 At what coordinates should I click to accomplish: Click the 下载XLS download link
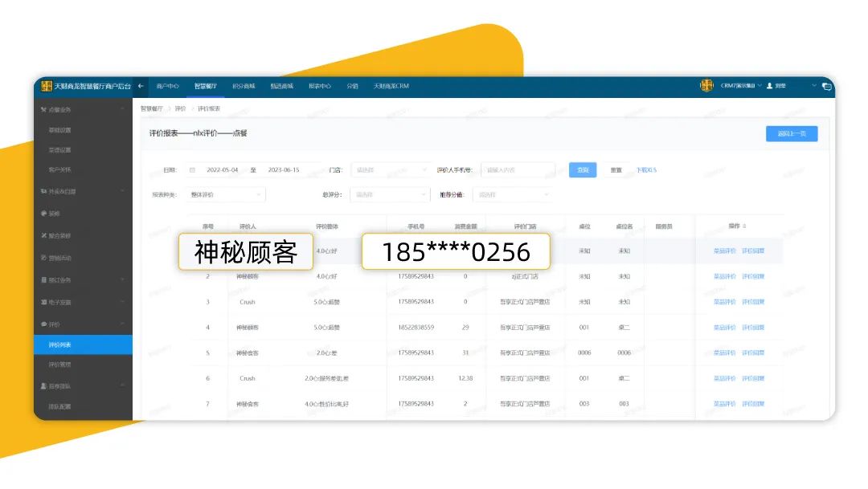tap(646, 170)
